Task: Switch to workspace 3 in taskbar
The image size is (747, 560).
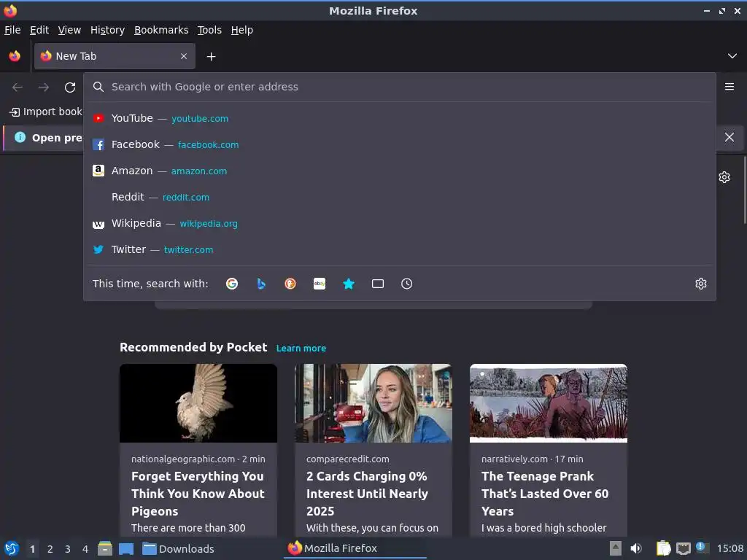Action: tap(68, 549)
